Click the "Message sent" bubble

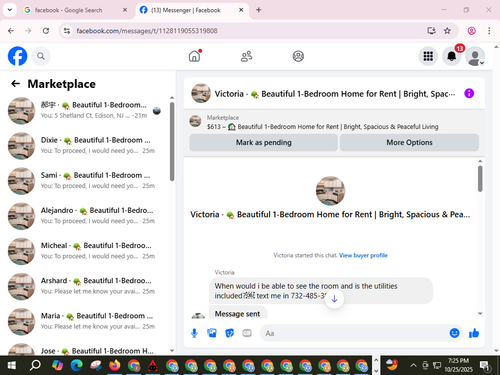tap(238, 312)
